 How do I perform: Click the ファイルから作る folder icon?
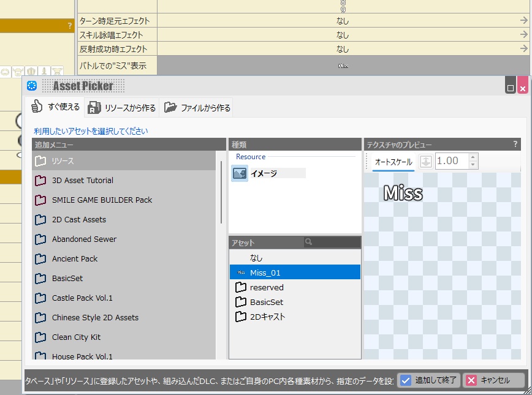click(x=170, y=107)
